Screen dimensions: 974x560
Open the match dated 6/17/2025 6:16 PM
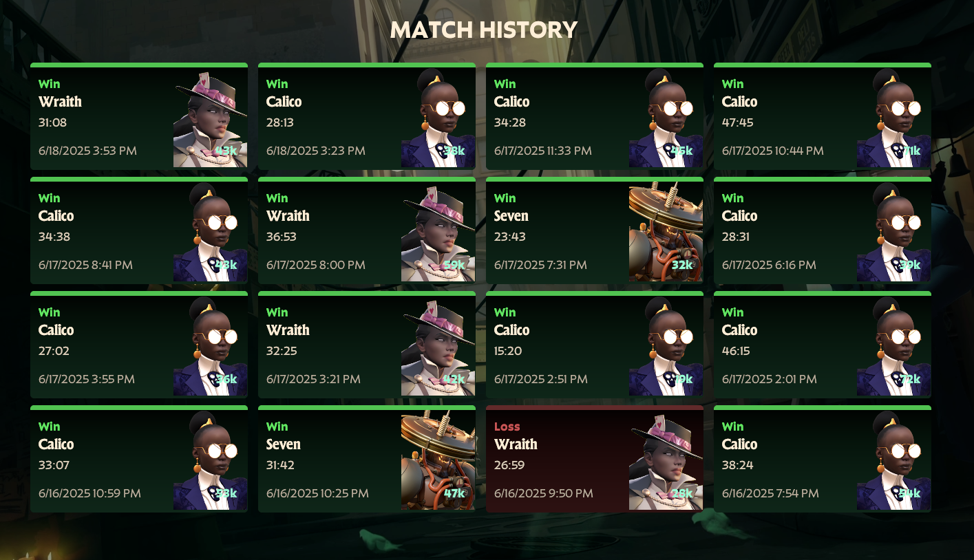823,230
